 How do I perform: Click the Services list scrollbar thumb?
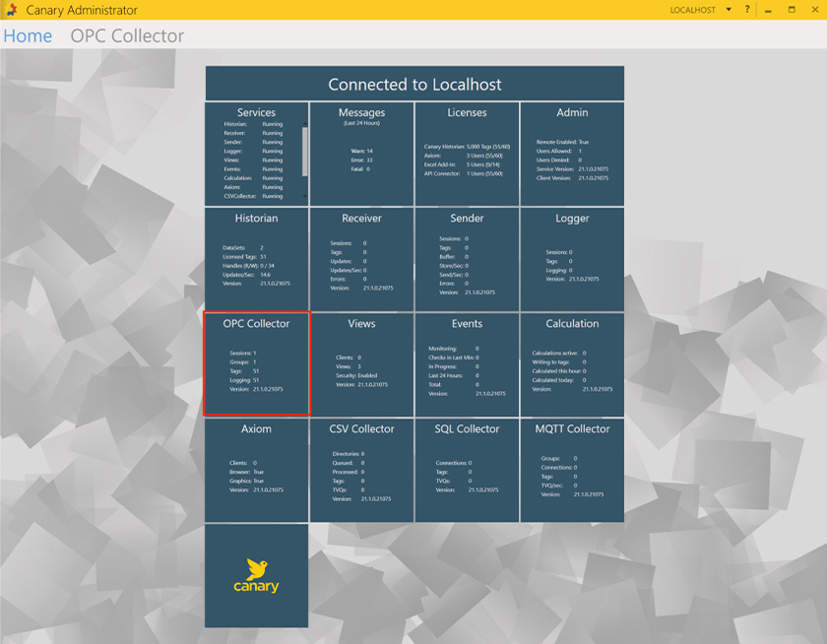point(304,152)
